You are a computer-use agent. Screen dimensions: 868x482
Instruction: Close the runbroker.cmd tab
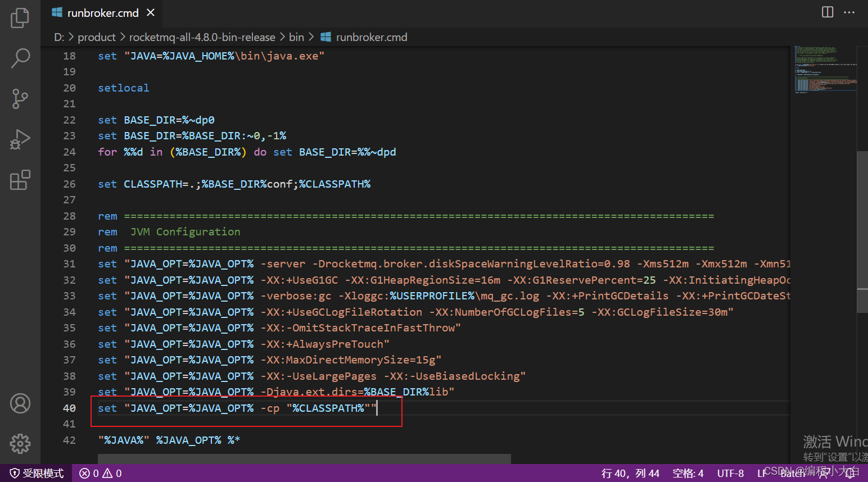pyautogui.click(x=151, y=12)
